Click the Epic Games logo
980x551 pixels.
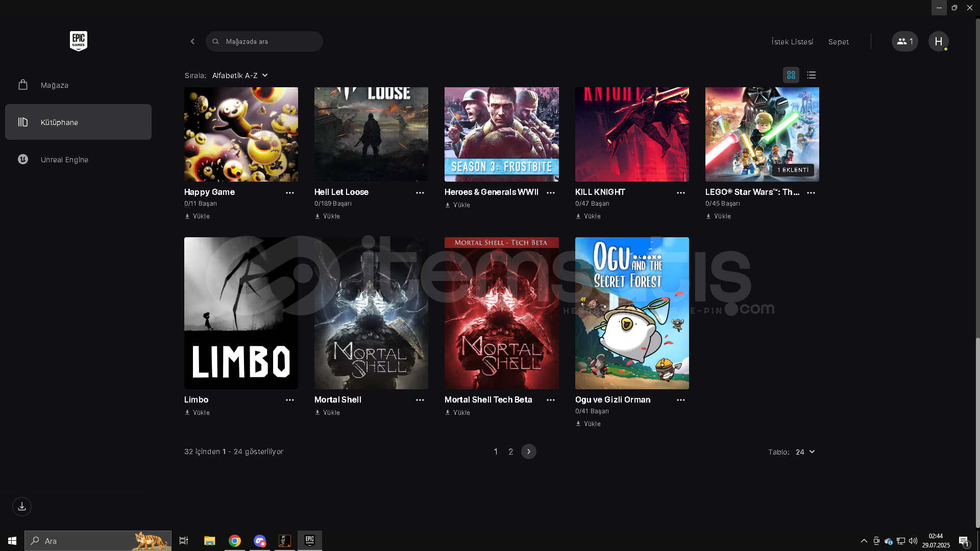pyautogui.click(x=79, y=41)
